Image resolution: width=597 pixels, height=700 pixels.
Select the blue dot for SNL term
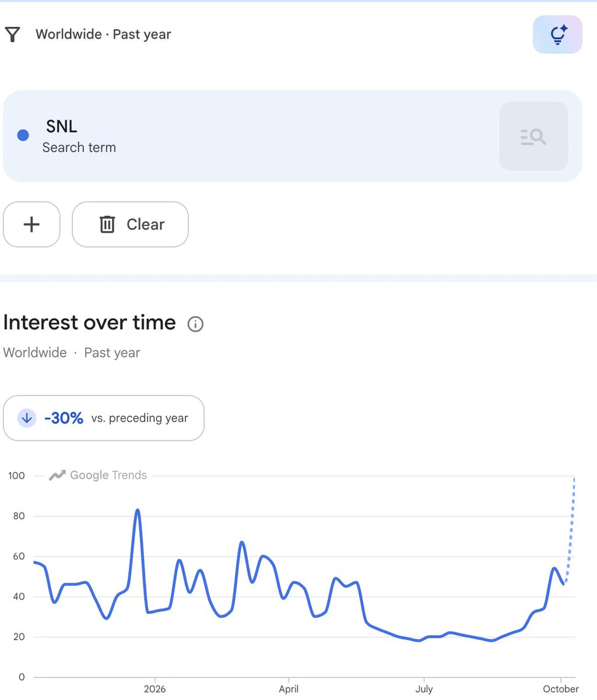(23, 135)
